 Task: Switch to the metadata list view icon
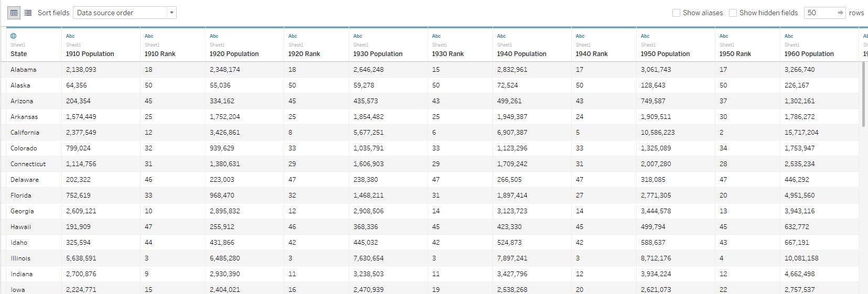click(28, 13)
